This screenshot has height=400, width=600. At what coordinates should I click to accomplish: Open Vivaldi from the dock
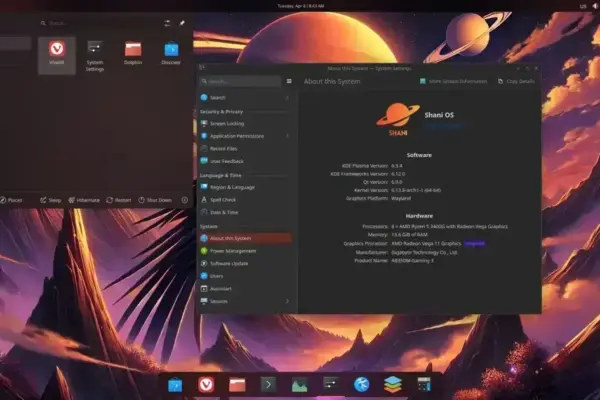[206, 385]
